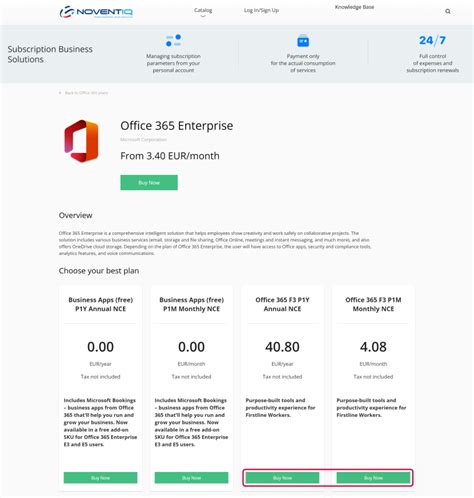Click the 'Office 365 Enterprise' title
This screenshot has width=474, height=498.
pyautogui.click(x=177, y=126)
